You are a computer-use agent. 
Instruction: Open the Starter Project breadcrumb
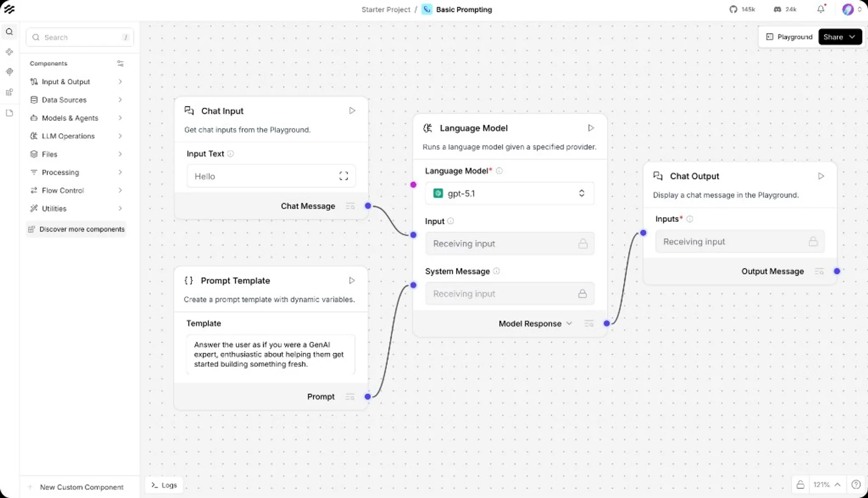(386, 9)
